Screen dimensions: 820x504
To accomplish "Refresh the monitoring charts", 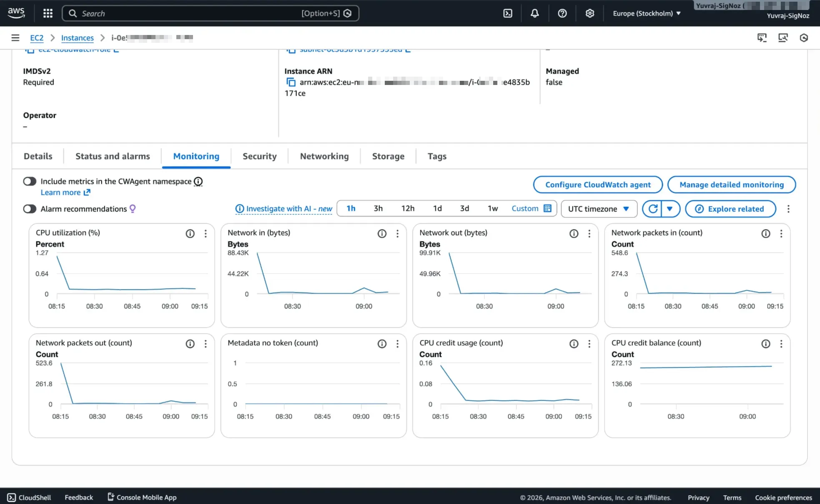I will 653,209.
